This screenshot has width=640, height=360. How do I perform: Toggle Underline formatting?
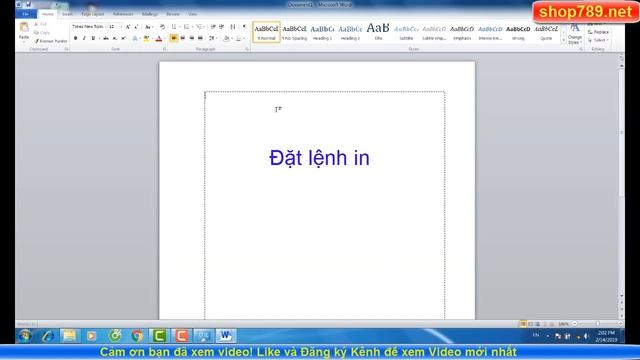click(x=93, y=38)
